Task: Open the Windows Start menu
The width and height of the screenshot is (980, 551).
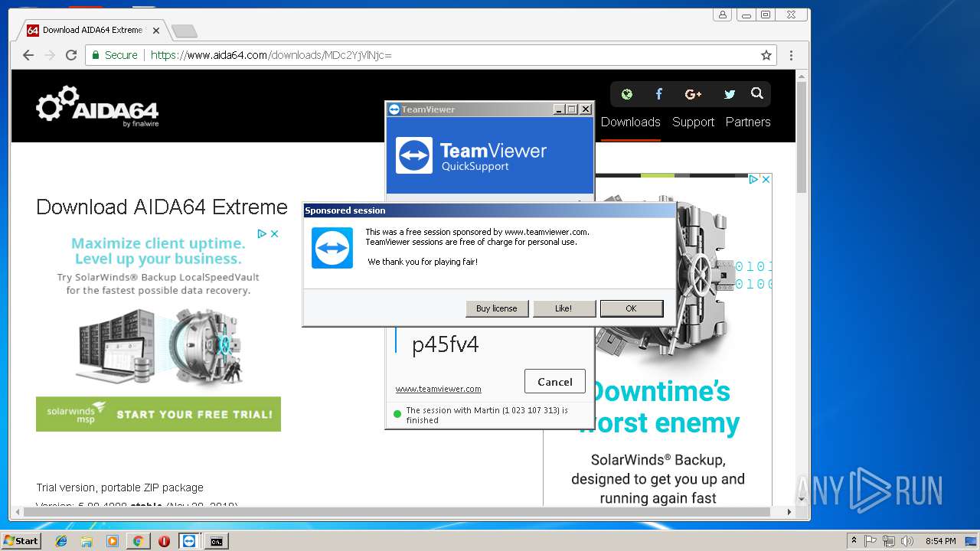Action: coord(21,540)
